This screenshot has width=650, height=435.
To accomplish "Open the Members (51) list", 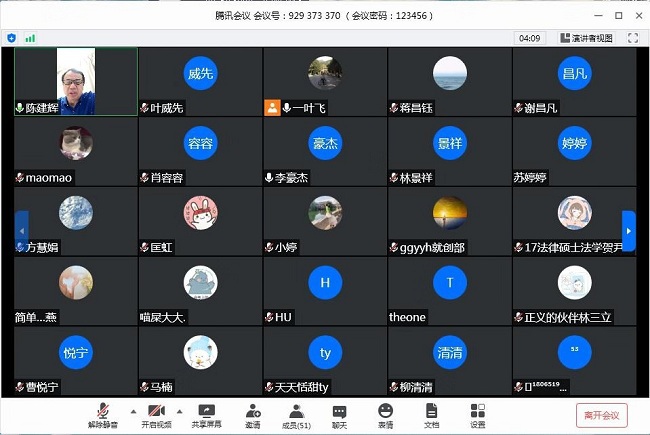I will 296,415.
